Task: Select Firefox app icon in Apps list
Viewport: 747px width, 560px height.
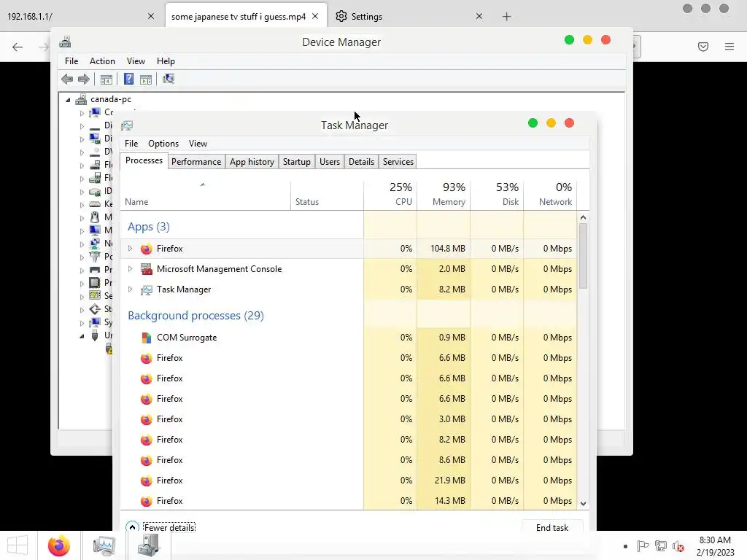Action: (x=146, y=249)
